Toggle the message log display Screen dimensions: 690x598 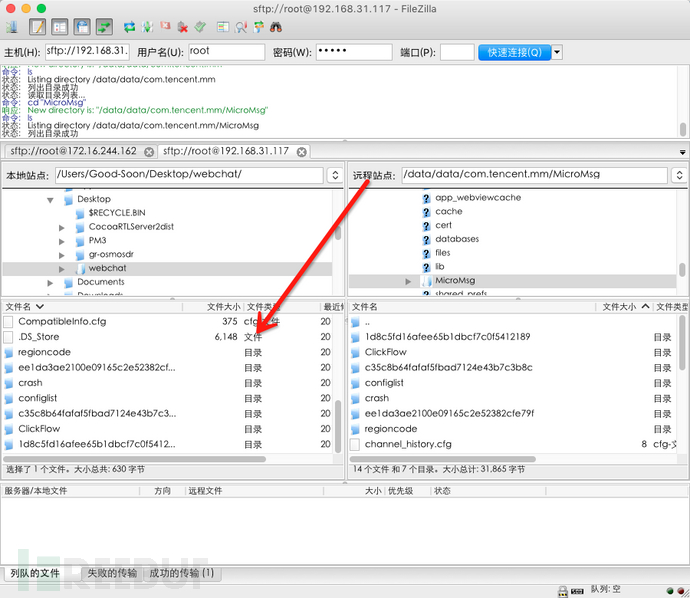pos(38,26)
